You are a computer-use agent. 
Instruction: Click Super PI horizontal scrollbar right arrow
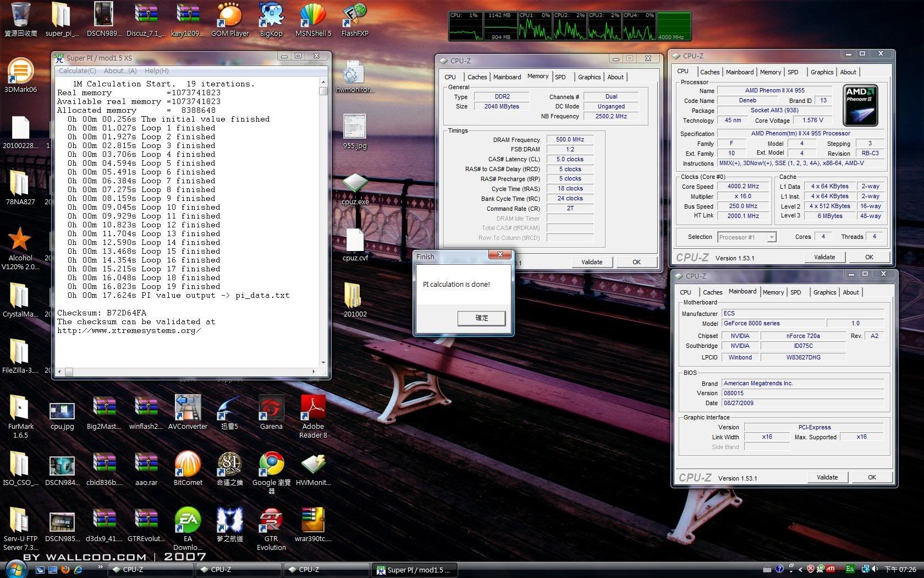pyautogui.click(x=314, y=372)
